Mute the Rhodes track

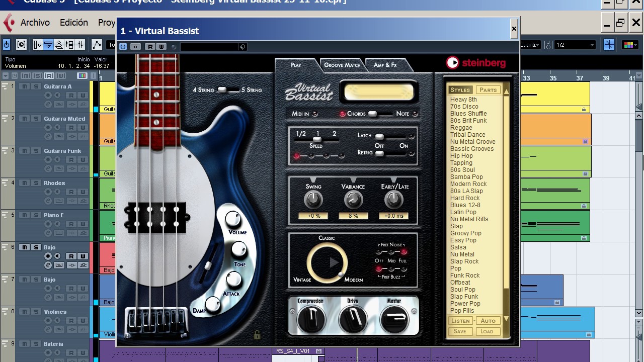click(x=24, y=183)
